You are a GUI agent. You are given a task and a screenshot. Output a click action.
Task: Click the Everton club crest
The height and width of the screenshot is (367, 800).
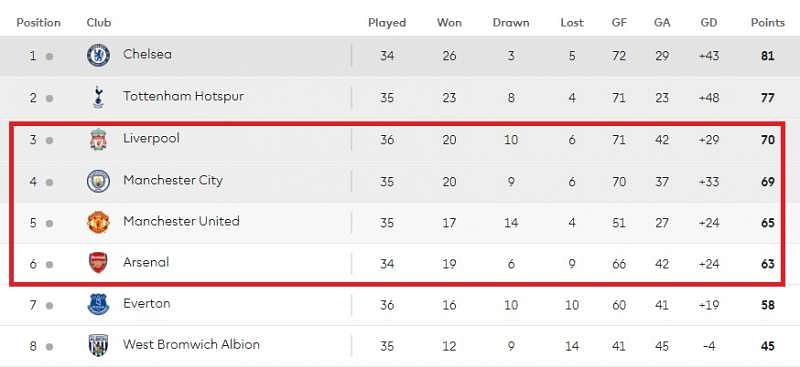click(98, 304)
